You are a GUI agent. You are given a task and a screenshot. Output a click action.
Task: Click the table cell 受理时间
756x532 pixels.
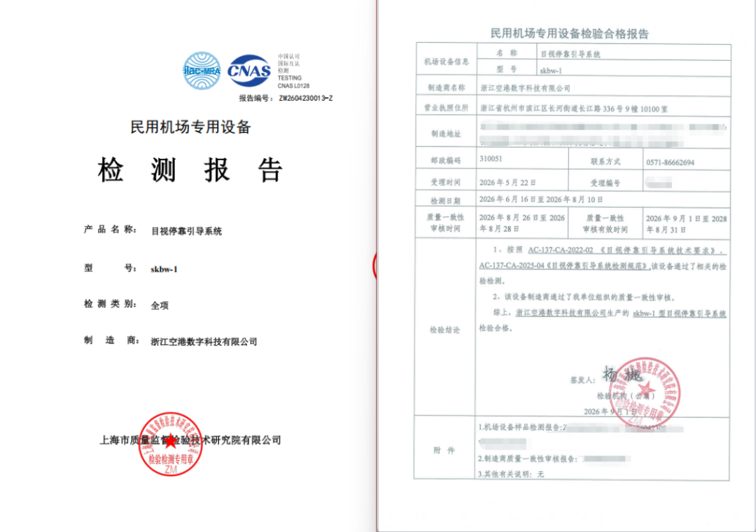tap(447, 182)
